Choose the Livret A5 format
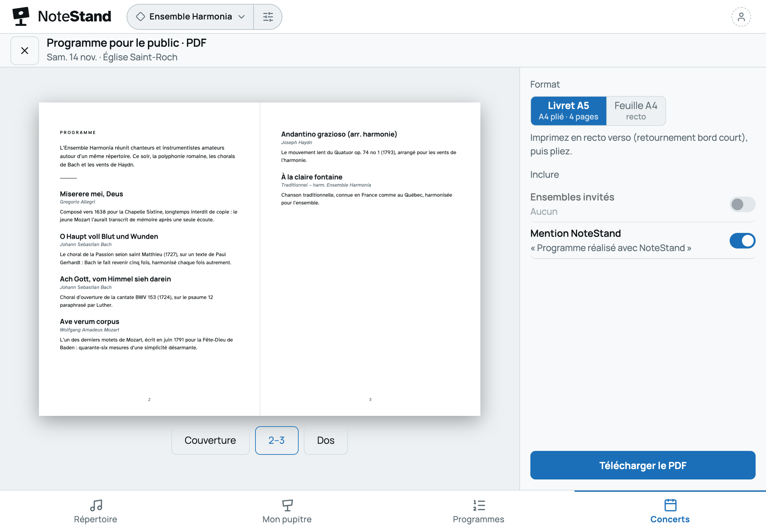 coord(568,111)
